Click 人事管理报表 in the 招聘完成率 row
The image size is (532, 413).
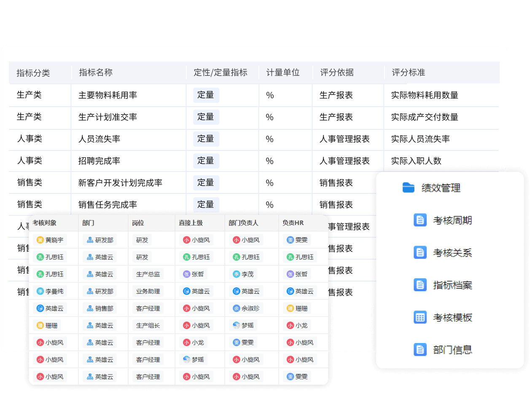(344, 161)
